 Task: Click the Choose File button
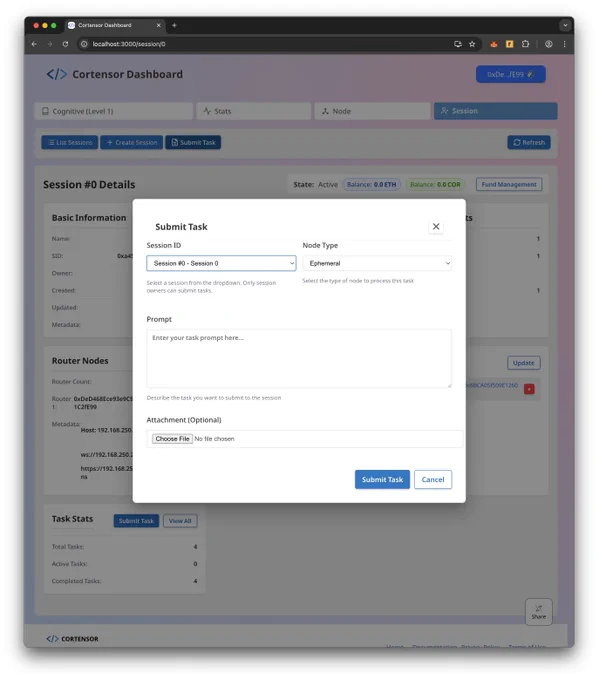point(172,439)
